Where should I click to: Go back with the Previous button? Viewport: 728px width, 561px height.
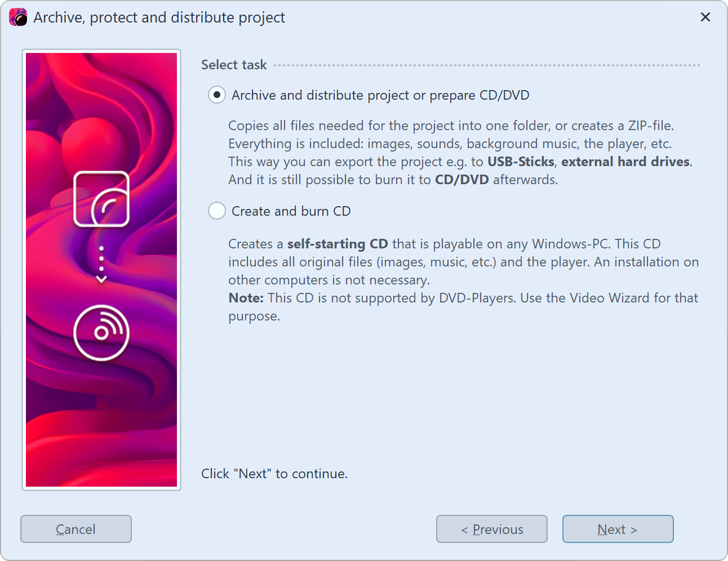491,529
